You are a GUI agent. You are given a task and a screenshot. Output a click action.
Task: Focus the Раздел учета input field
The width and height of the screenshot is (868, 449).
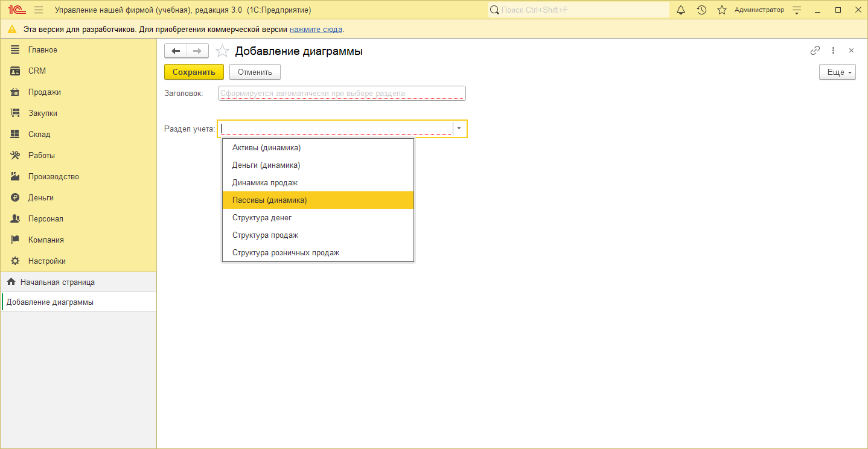[336, 129]
